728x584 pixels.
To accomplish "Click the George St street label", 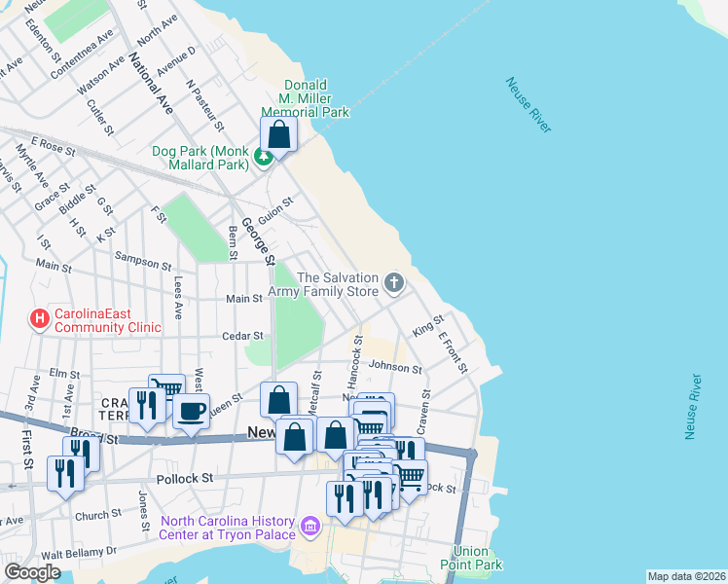I will tap(259, 241).
